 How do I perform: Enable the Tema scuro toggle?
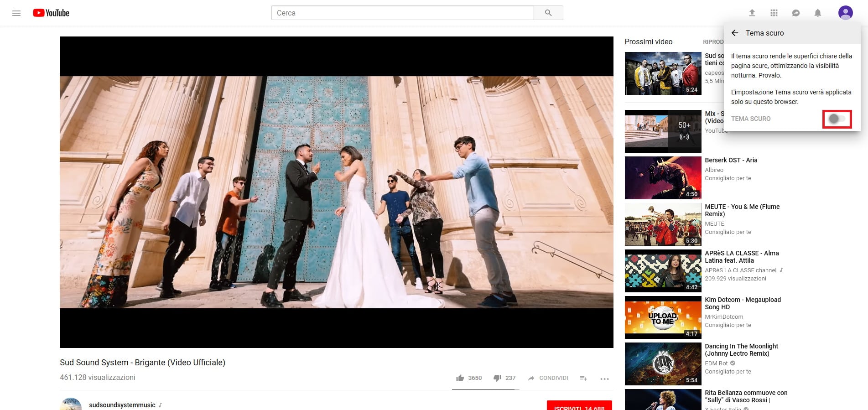[x=837, y=119]
